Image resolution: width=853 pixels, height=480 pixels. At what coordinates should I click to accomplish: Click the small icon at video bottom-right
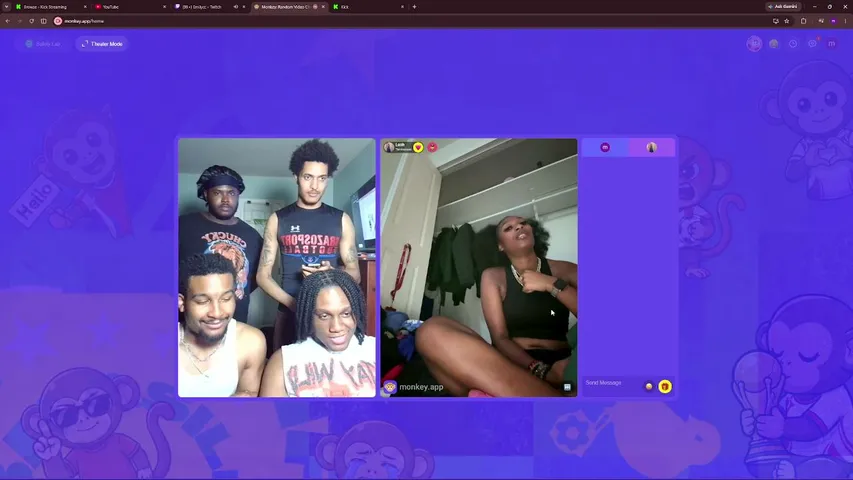click(567, 387)
